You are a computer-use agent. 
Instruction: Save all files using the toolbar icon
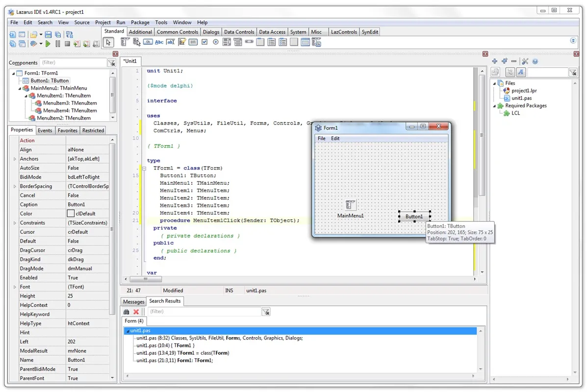(58, 33)
